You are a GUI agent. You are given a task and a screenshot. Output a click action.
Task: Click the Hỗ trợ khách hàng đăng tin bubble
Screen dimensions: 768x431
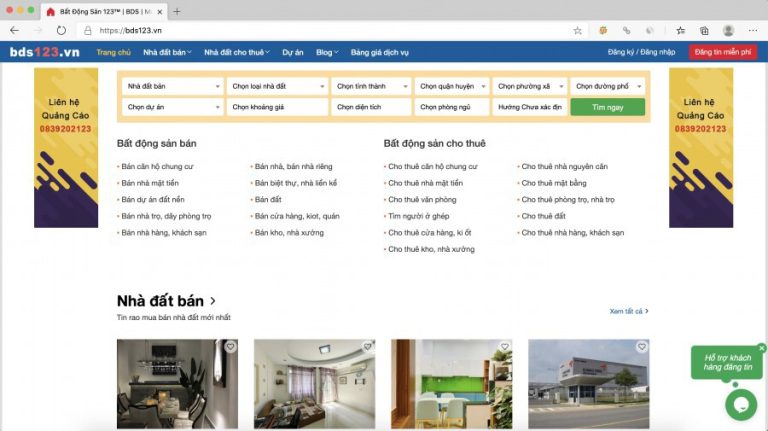point(727,362)
